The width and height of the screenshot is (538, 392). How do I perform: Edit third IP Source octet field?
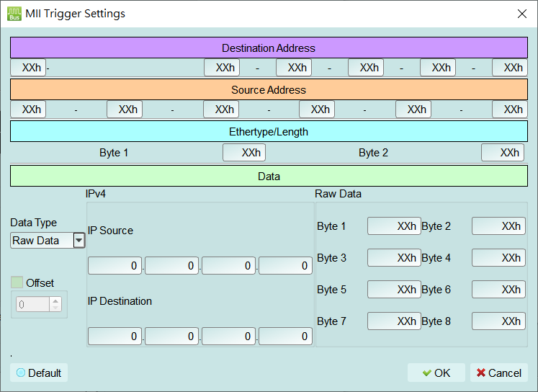tap(228, 265)
